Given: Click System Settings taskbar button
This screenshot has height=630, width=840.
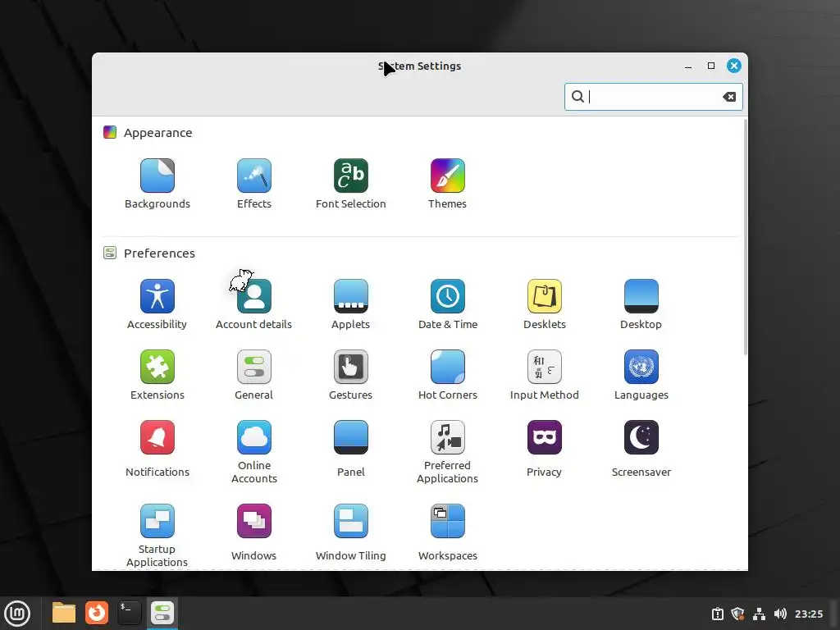Looking at the screenshot, I should click(x=162, y=613).
